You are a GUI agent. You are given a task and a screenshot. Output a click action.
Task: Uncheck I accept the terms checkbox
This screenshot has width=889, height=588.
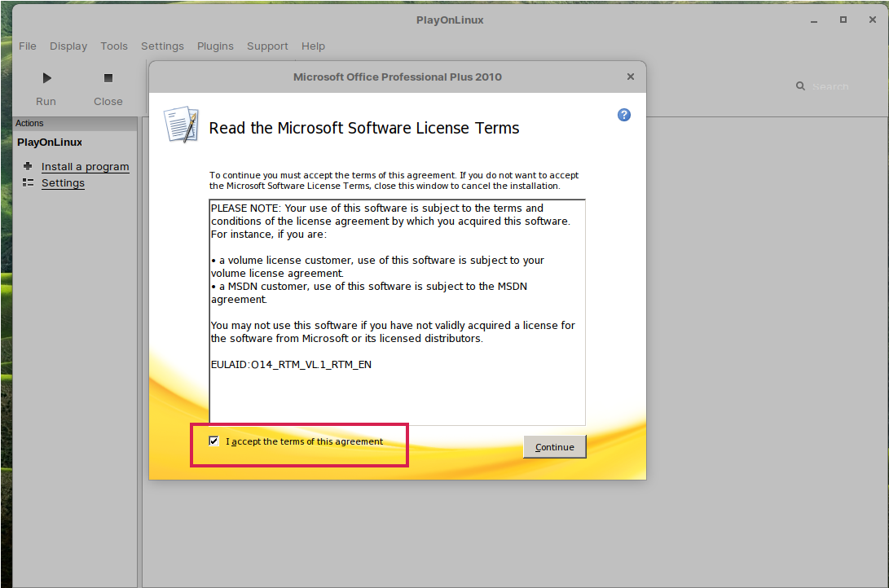coord(213,441)
